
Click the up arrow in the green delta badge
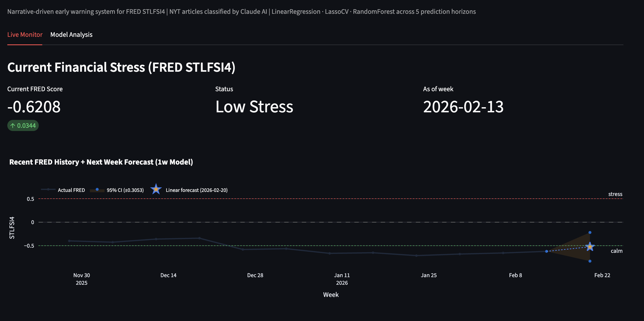point(13,126)
